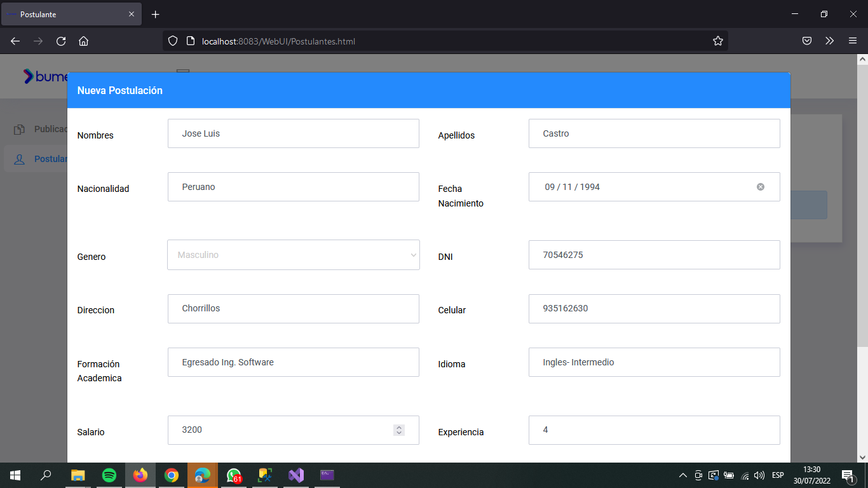Increment the Salario value with the stepper
Viewport: 868px width, 488px height.
(399, 426)
